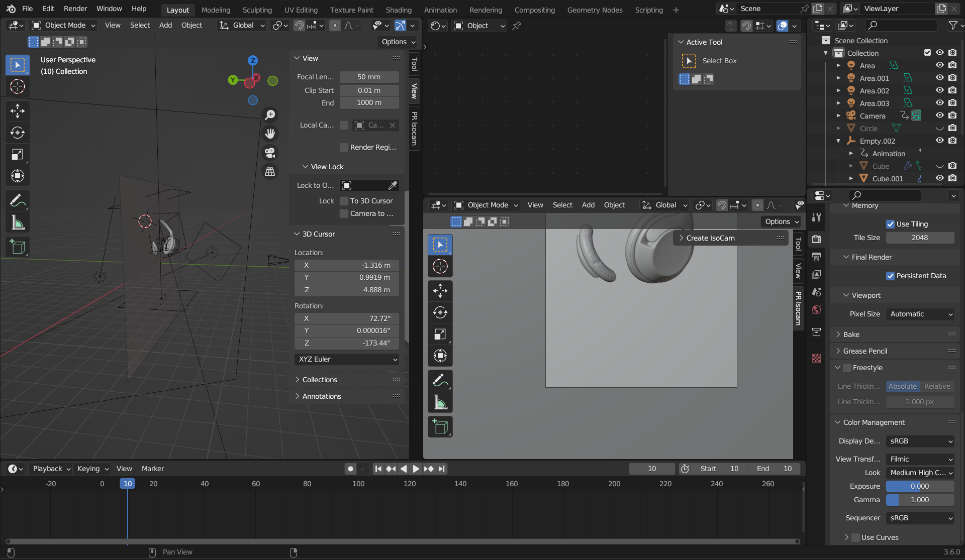Open the XYZ Euler rotation mode dropdown
The image size is (965, 560).
pos(347,359)
